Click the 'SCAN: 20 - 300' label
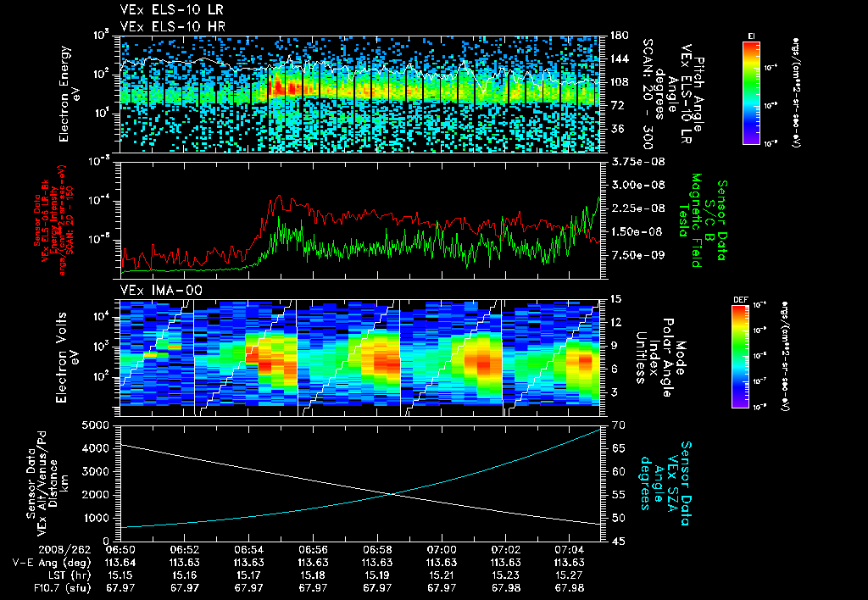The width and height of the screenshot is (868, 600). (x=648, y=94)
